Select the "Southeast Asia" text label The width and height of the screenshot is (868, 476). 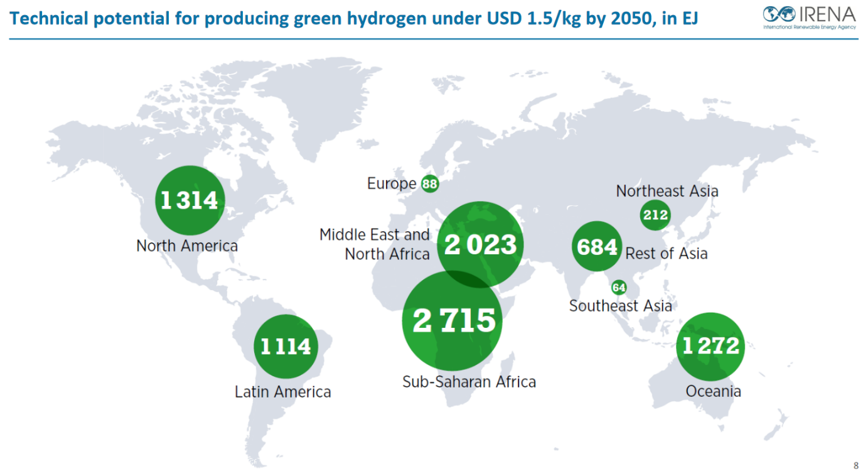tap(620, 306)
